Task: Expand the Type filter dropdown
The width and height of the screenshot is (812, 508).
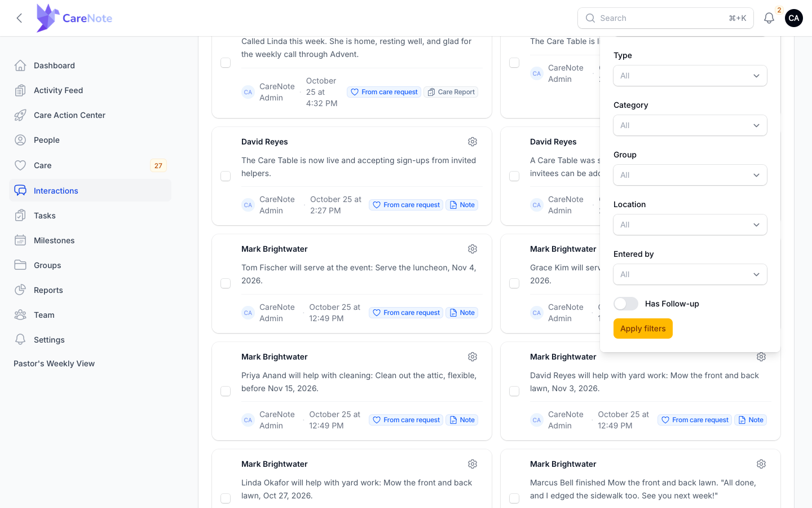Action: pyautogui.click(x=690, y=76)
